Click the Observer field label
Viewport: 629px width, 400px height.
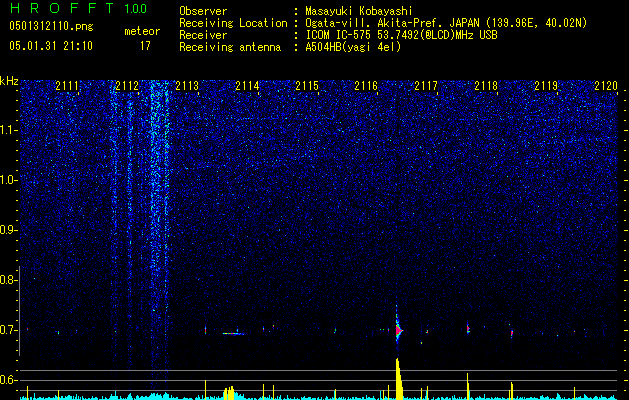coord(203,11)
